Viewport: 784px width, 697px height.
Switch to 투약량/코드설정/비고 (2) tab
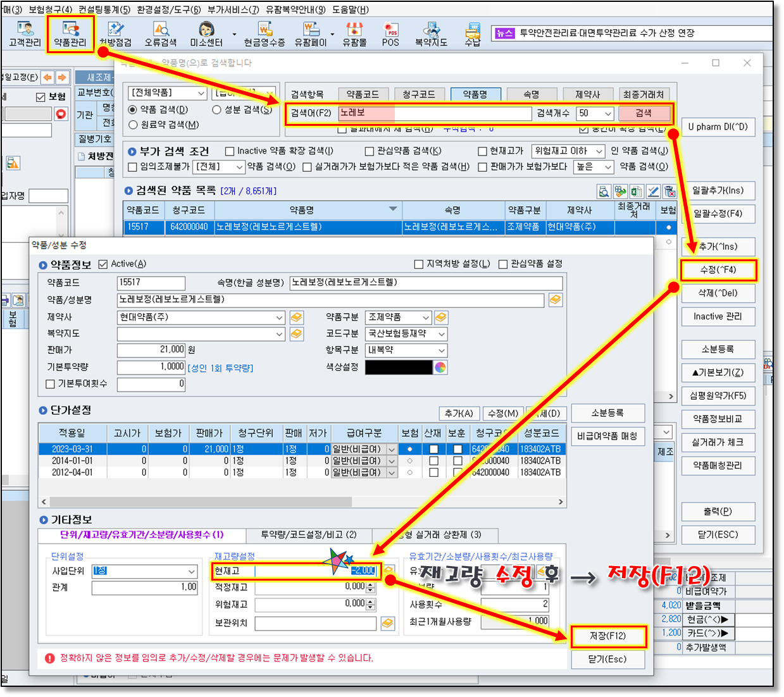[308, 535]
